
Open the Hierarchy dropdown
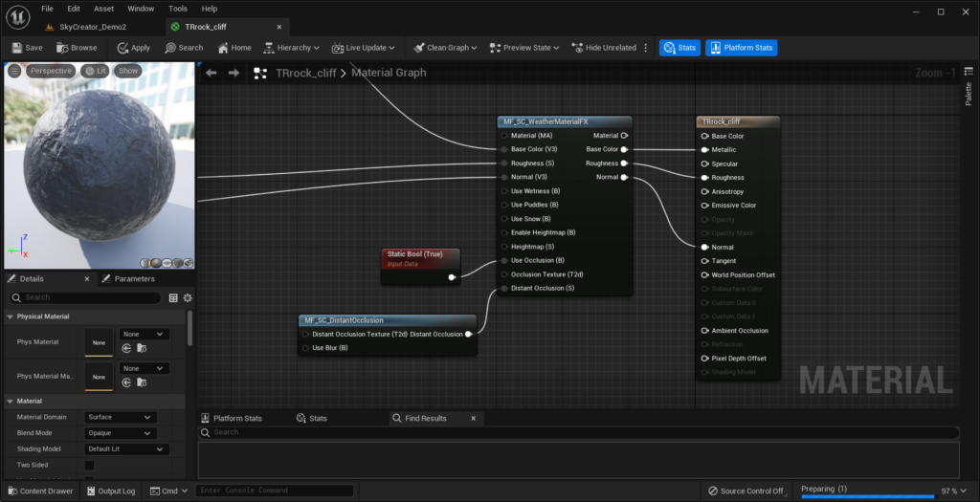[x=291, y=48]
